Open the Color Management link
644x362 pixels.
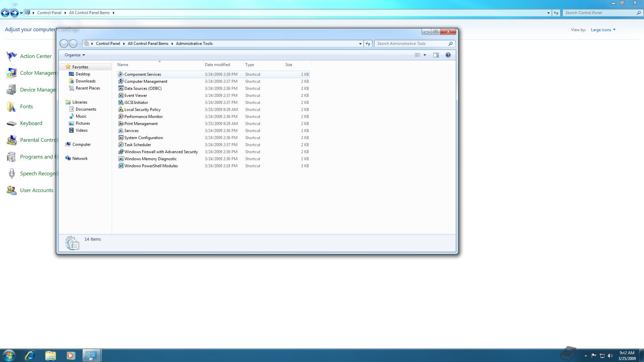[x=38, y=73]
